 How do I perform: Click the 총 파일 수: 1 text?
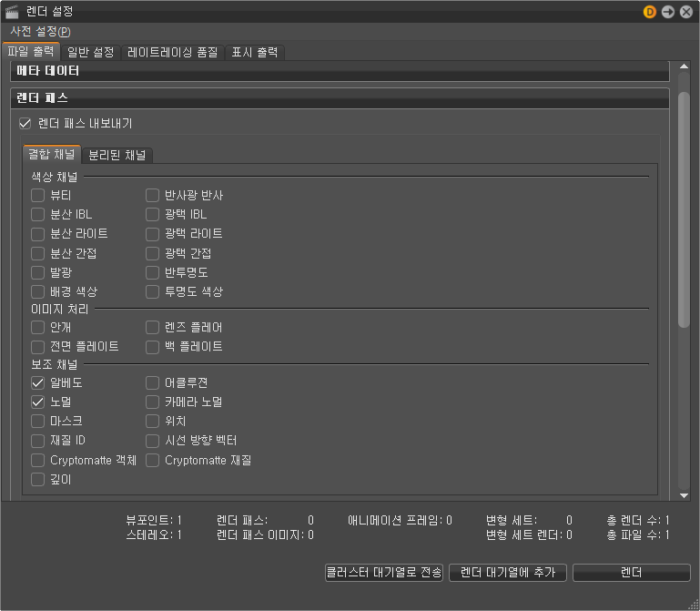tap(638, 535)
